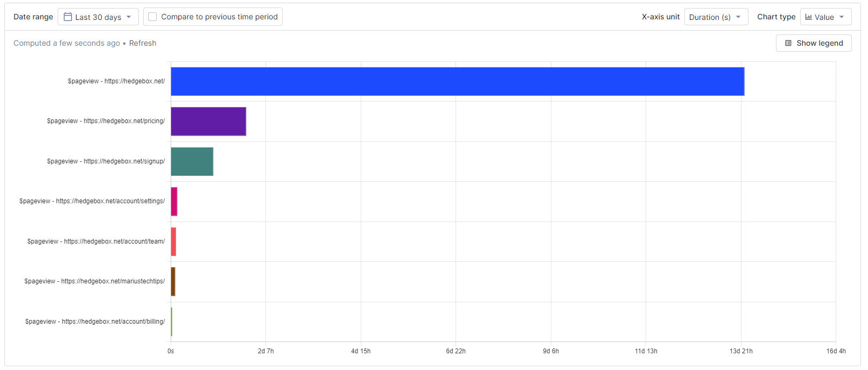Click the 13d 21h axis label

tap(741, 351)
